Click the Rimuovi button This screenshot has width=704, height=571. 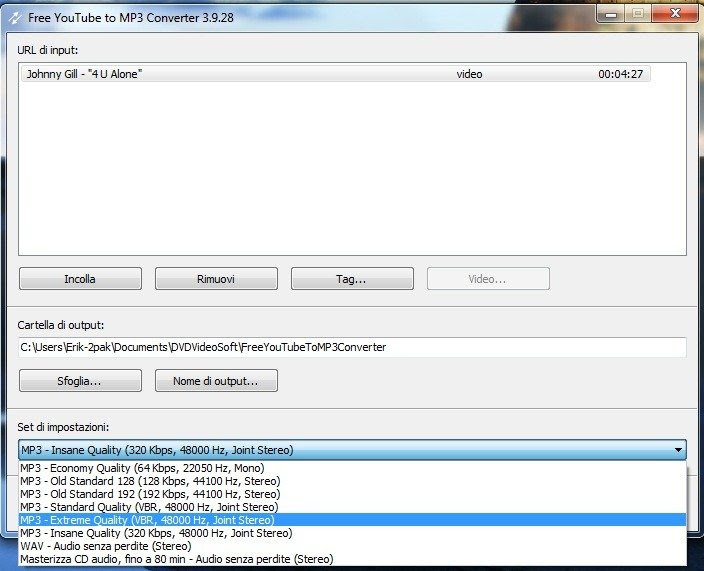click(216, 279)
